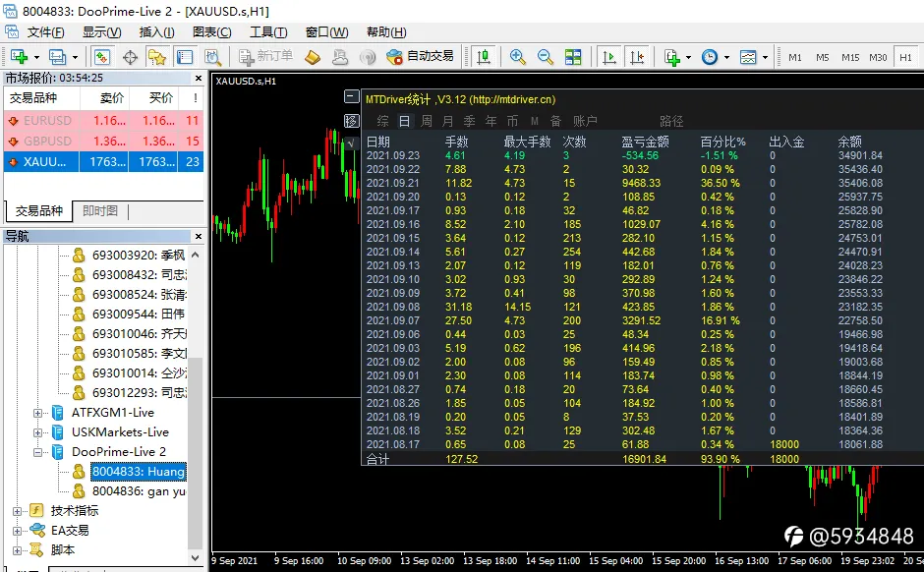Open the Templates dropdown arrow
This screenshot has width=924, height=572.
pos(765,58)
